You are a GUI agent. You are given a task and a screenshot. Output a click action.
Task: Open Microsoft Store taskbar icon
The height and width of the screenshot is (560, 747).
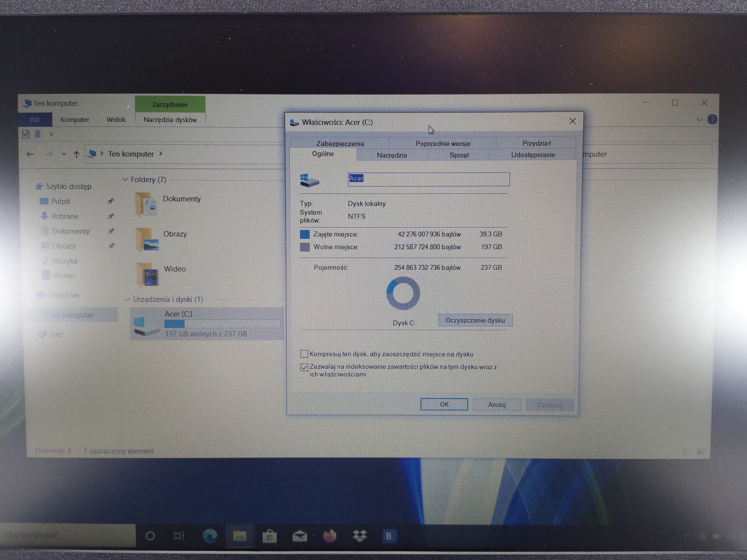click(x=269, y=536)
